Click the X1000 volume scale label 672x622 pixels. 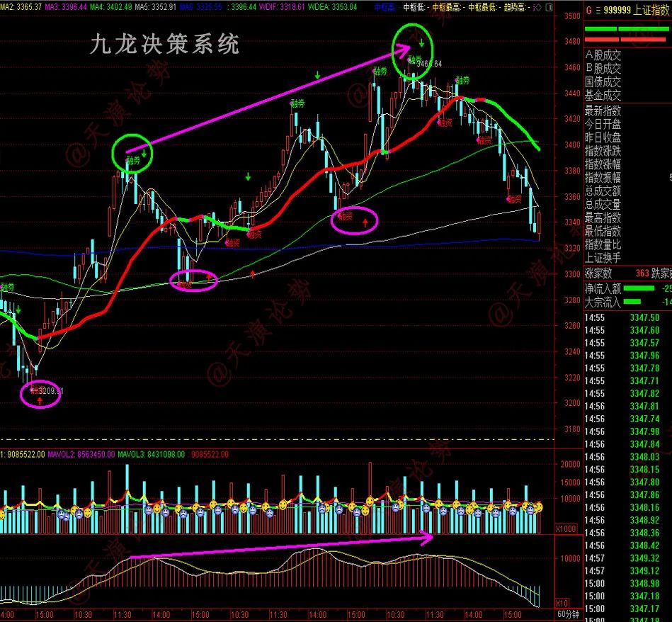point(566,529)
